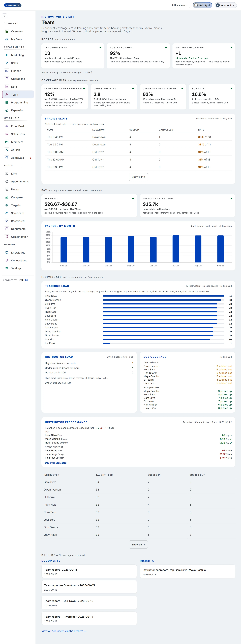
Task: Click Isla Kim teaching load bar
Action: click(163, 340)
